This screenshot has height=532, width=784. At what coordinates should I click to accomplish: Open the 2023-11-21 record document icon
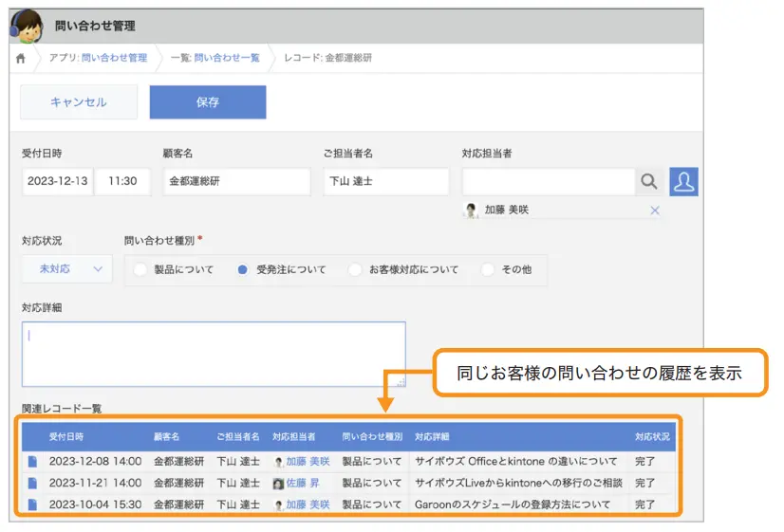coord(32,483)
